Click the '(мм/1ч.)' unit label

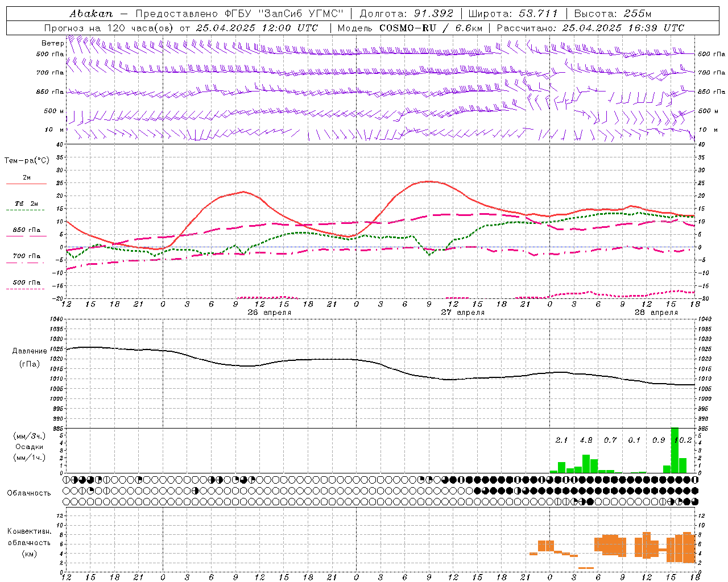click(30, 458)
